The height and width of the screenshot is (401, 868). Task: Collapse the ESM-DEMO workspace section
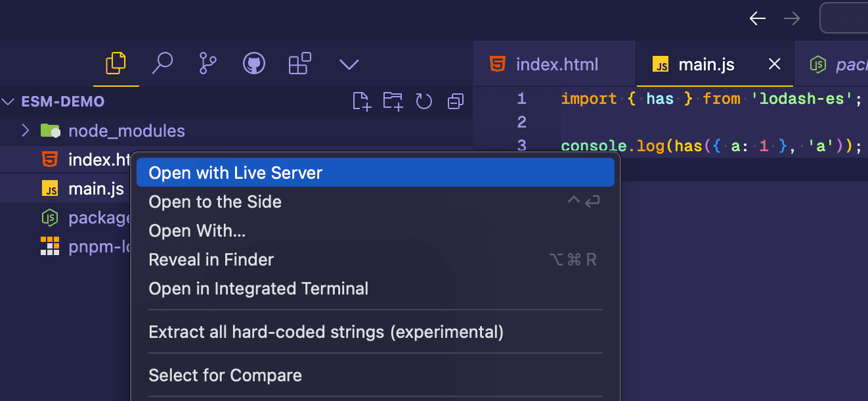(9, 101)
